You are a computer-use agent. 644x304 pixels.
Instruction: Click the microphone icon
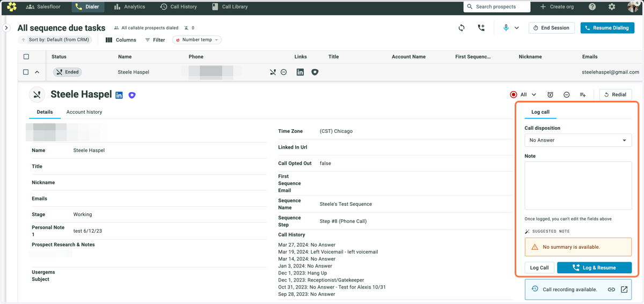pos(506,28)
